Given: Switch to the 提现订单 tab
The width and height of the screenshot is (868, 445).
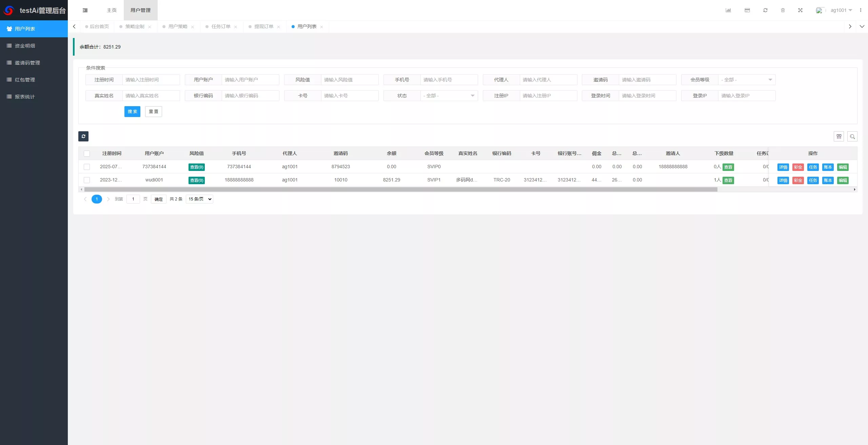Looking at the screenshot, I should pos(264,26).
